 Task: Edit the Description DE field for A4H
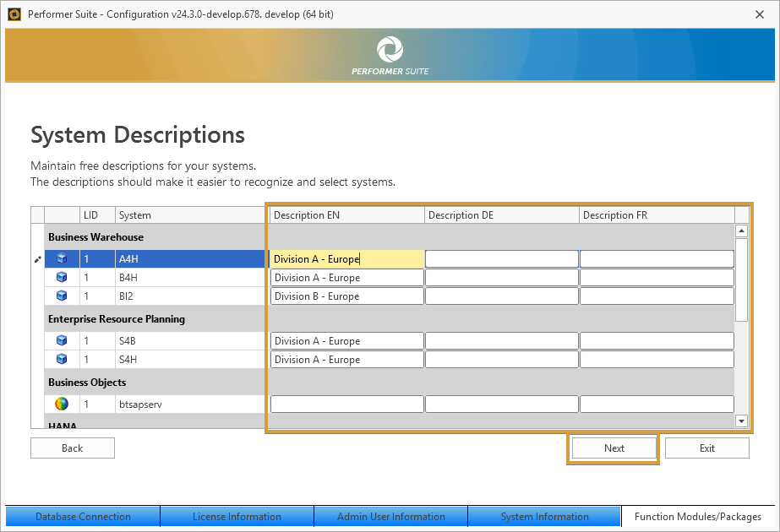pos(501,259)
